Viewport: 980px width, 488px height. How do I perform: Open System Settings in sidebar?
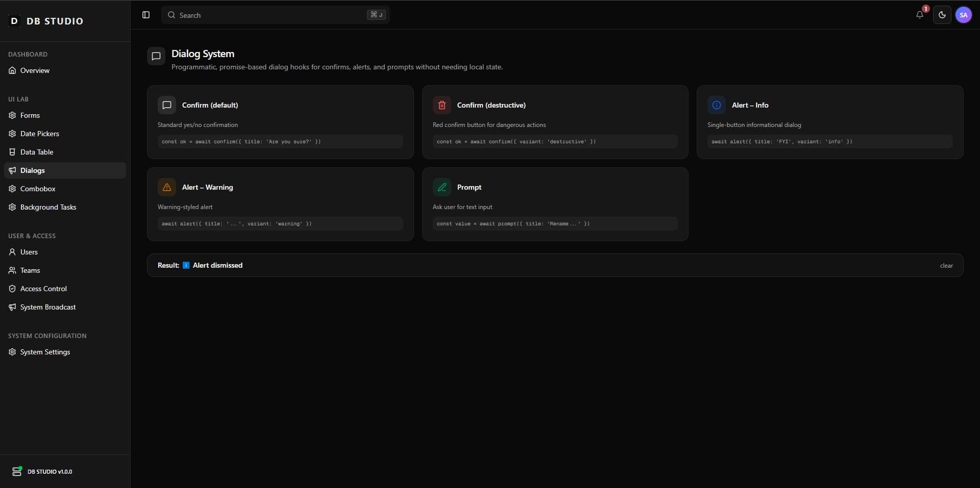tap(45, 352)
